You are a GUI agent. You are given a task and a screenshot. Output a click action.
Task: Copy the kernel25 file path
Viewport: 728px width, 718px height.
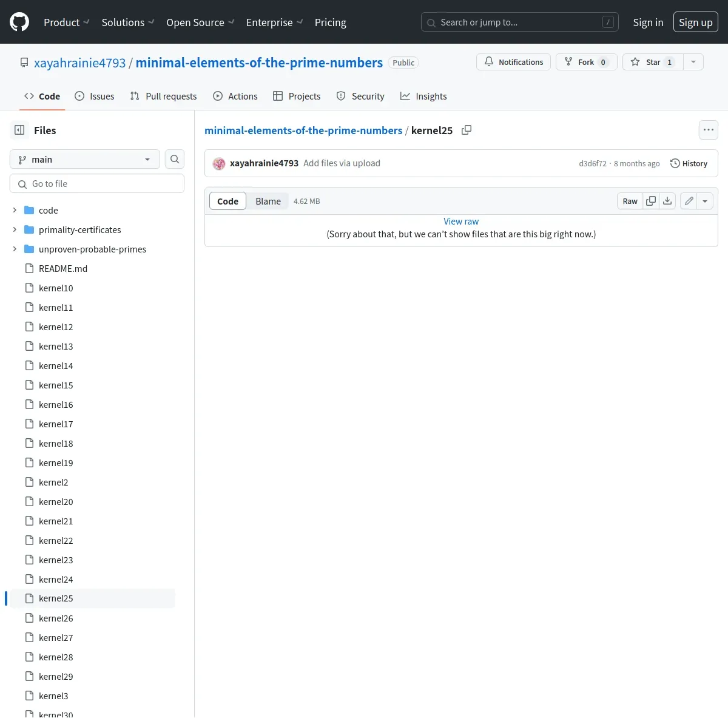click(467, 130)
